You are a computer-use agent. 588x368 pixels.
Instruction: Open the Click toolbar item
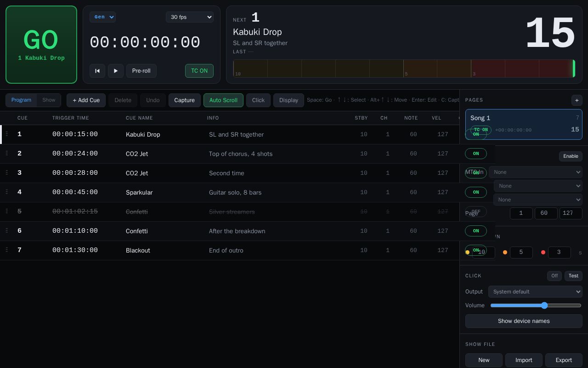(258, 100)
